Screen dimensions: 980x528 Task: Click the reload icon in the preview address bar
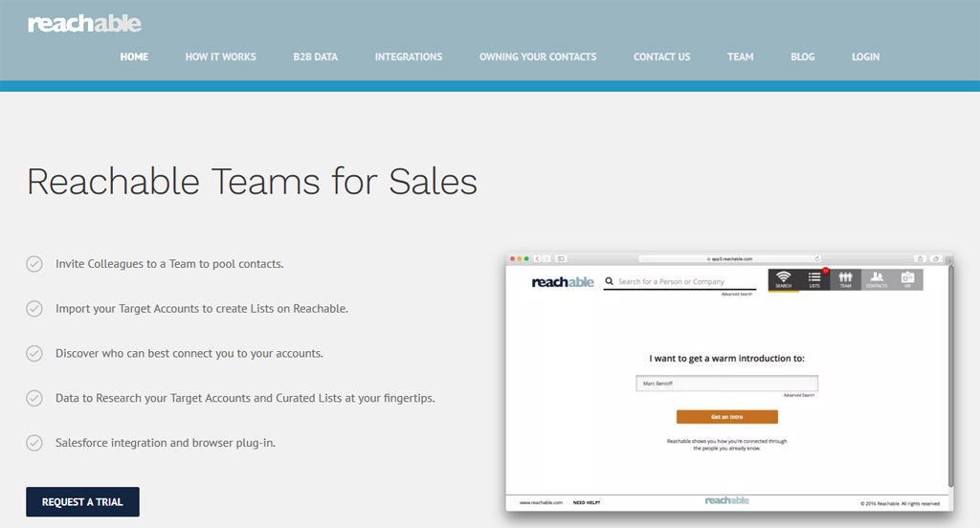click(817, 258)
